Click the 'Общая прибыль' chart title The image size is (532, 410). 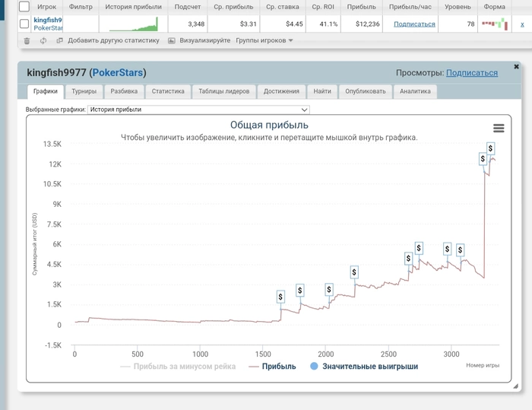[269, 125]
